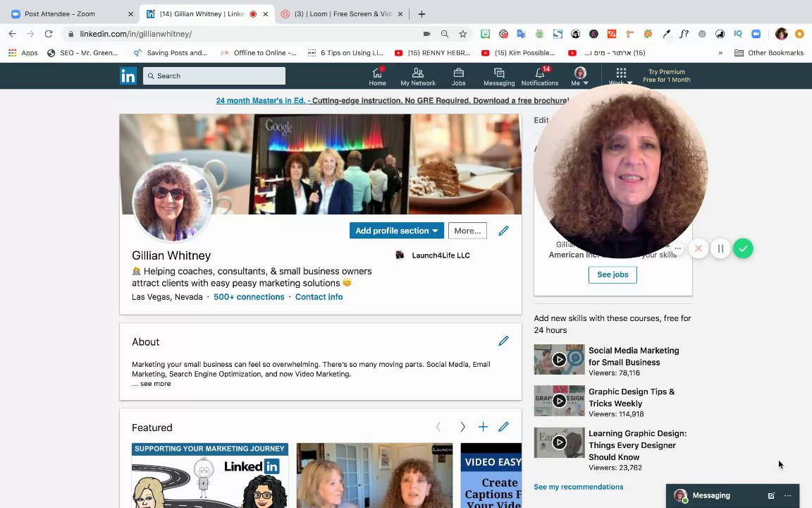Open the SEO - Mr. Green bookmark

pyautogui.click(x=83, y=53)
